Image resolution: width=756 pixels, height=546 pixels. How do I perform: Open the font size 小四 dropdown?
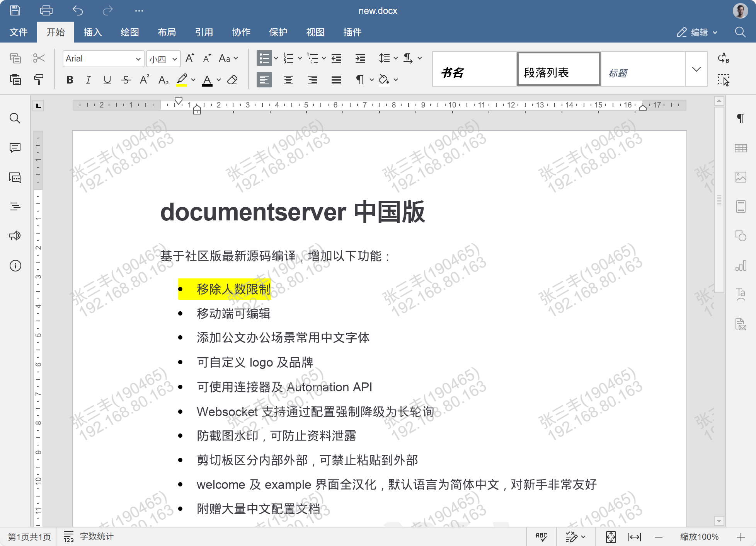coord(175,59)
